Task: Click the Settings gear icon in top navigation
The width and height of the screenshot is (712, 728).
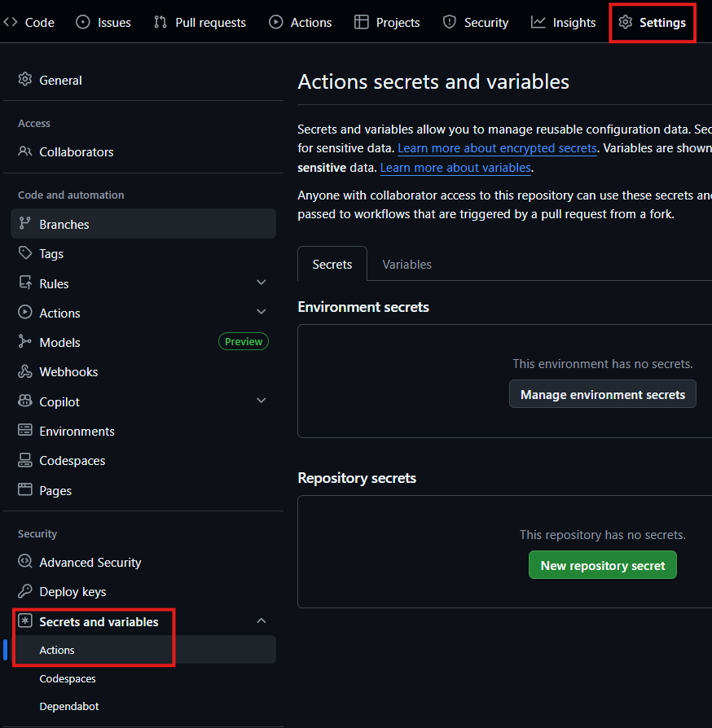Action: click(626, 22)
